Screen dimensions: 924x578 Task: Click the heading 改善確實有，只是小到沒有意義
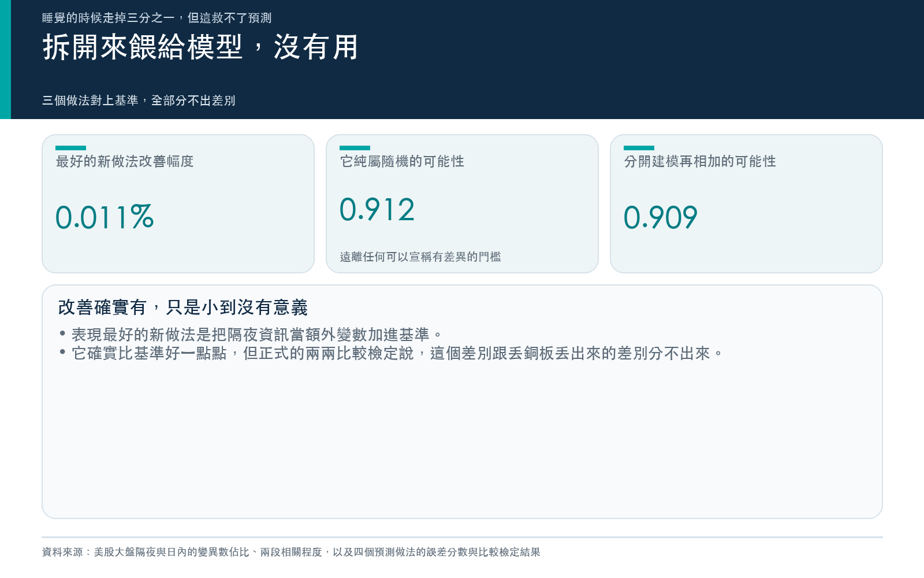183,307
